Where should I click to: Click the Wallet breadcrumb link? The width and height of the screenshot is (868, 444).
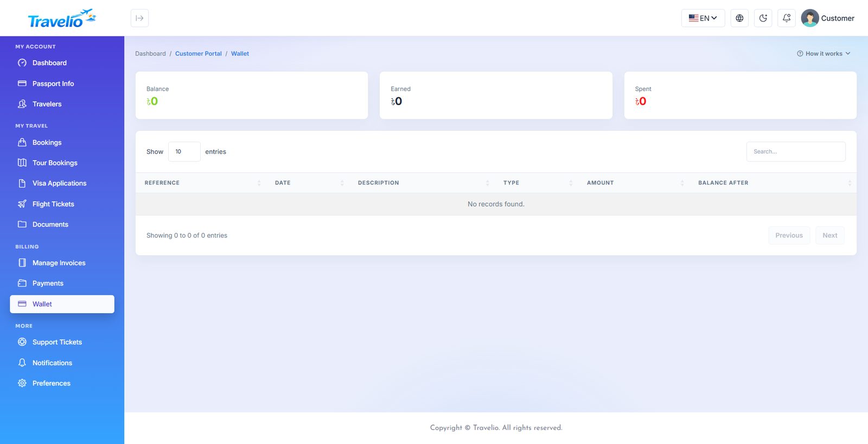[x=240, y=54]
